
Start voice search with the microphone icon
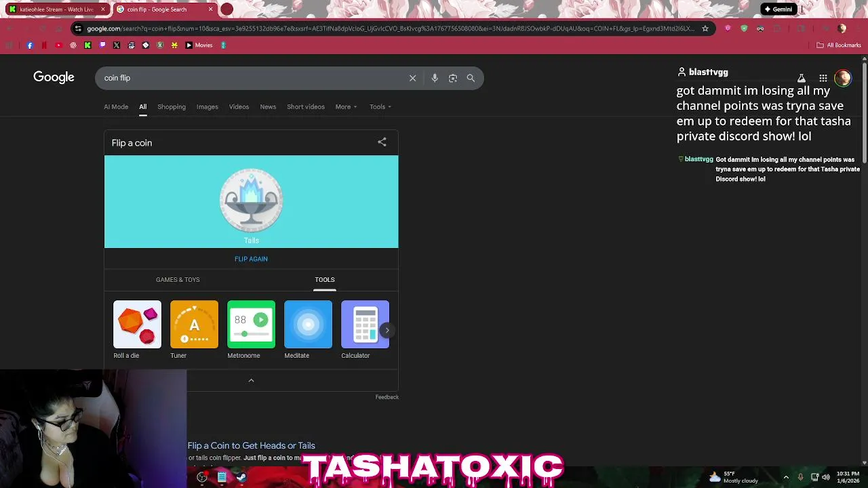(435, 78)
